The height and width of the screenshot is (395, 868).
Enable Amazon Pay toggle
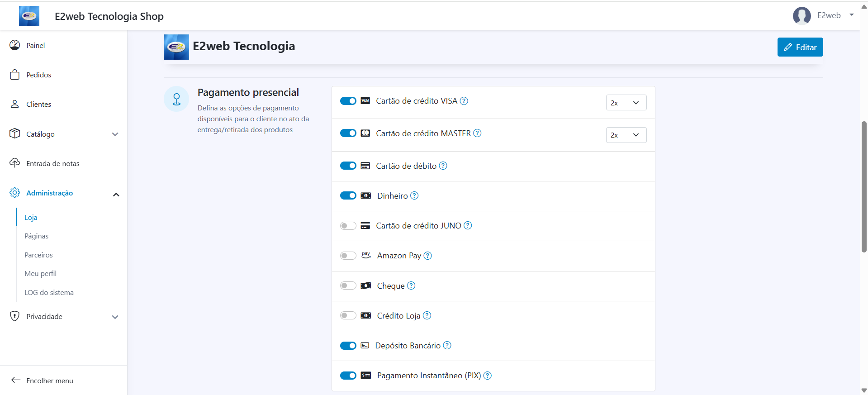(348, 256)
